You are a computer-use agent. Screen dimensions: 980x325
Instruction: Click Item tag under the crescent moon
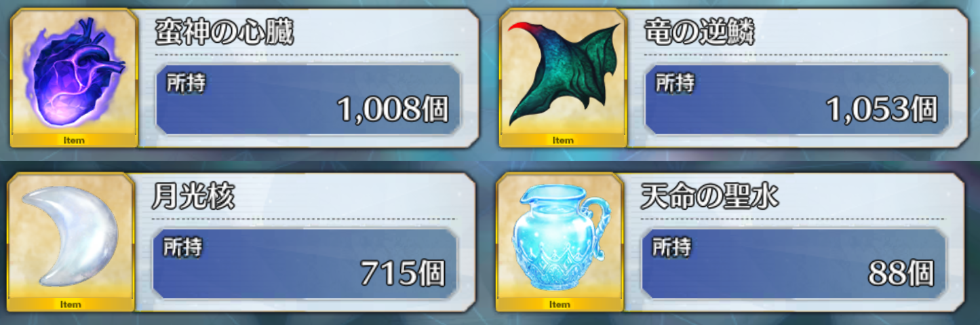[71, 304]
